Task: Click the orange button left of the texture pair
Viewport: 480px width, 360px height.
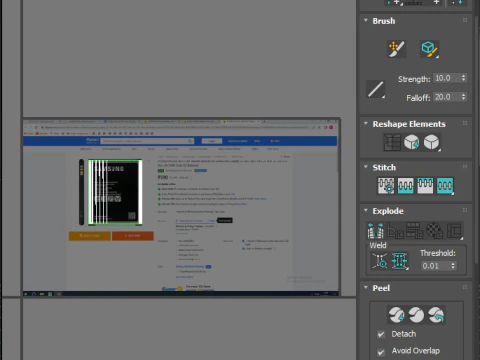Action: pyautogui.click(x=90, y=236)
